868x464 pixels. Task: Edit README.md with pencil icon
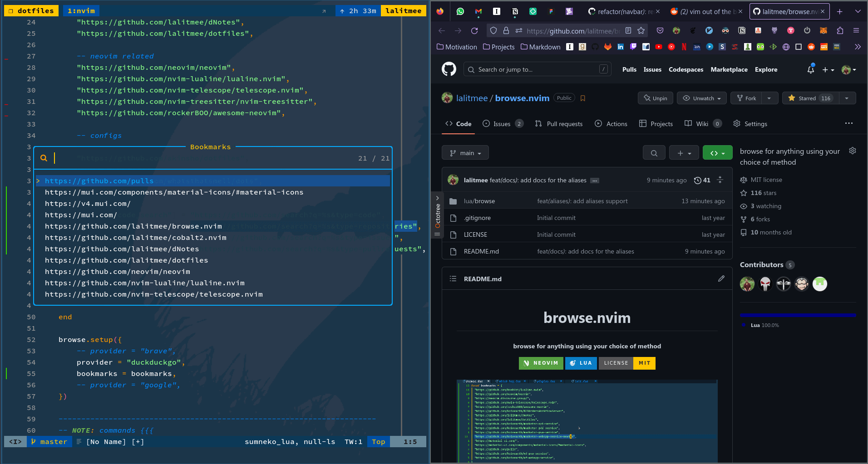721,278
